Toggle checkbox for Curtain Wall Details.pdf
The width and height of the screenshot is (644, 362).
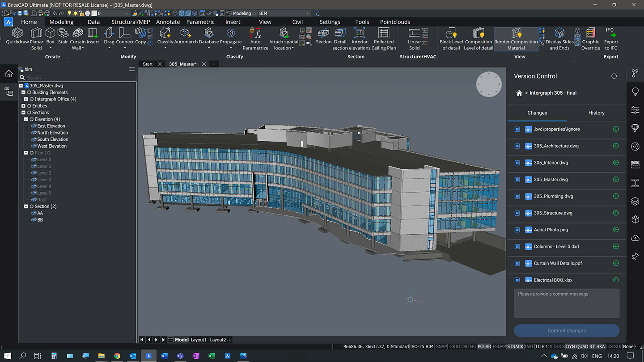click(x=517, y=263)
